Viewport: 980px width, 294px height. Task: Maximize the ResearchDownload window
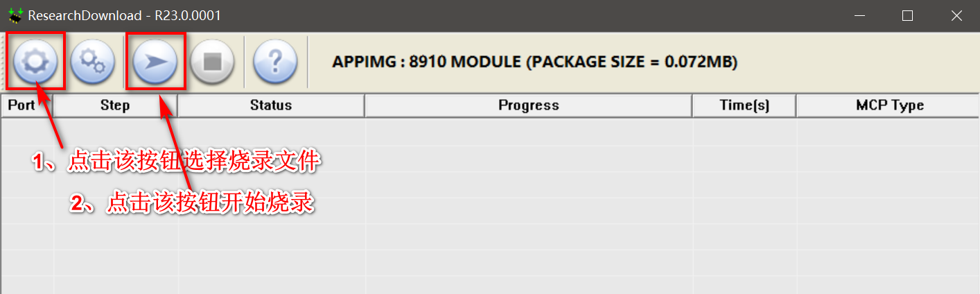click(907, 15)
